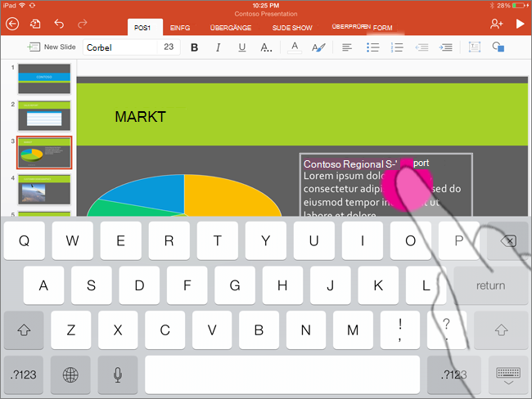Tap the return key
This screenshot has width=532, height=399.
tap(490, 285)
